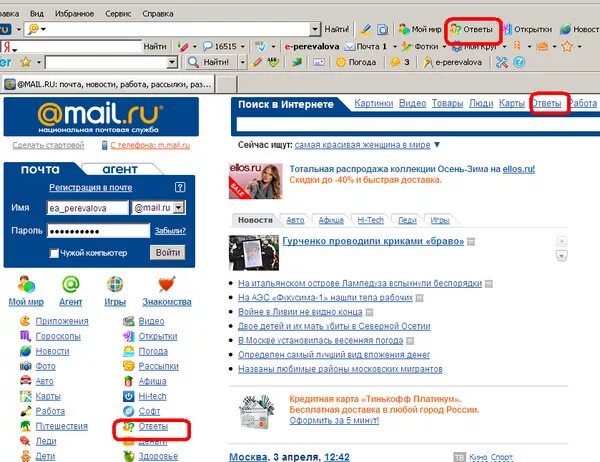The width and height of the screenshot is (600, 462).
Task: Click the Софт disc icon
Action: coord(129,411)
